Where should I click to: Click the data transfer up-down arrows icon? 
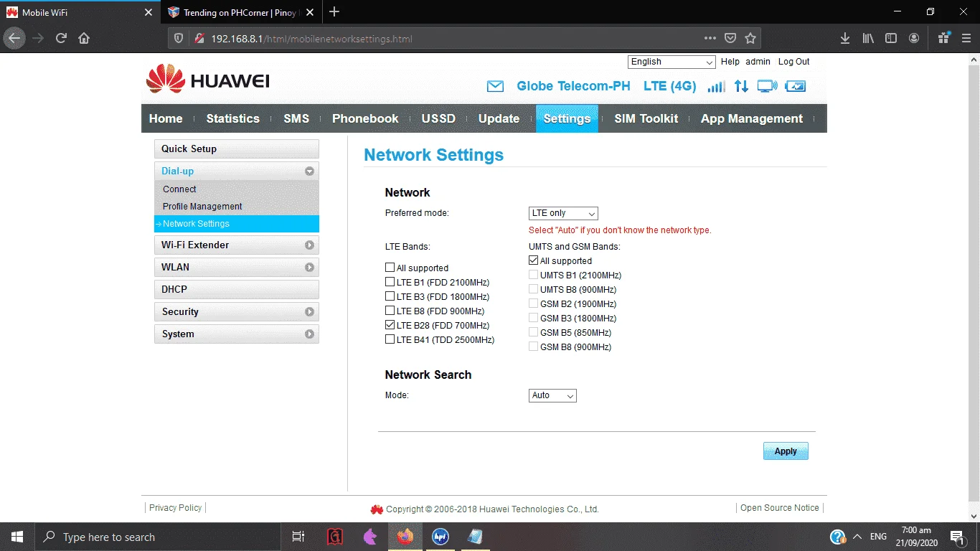(741, 86)
